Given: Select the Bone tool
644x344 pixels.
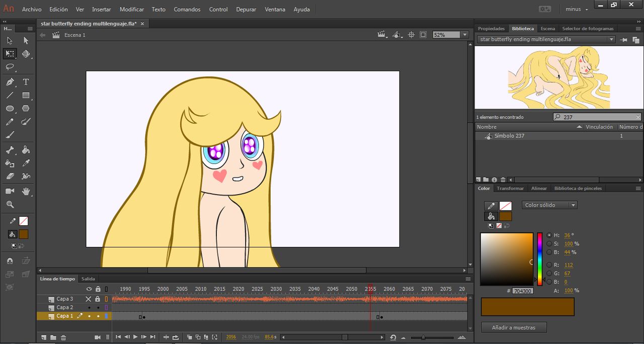Looking at the screenshot, I should coord(10,150).
